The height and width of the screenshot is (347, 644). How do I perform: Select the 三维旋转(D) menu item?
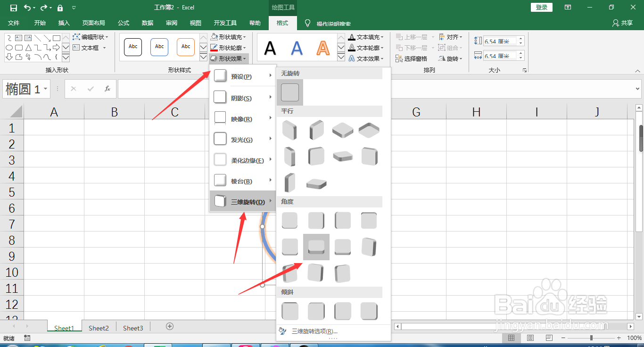click(x=242, y=201)
